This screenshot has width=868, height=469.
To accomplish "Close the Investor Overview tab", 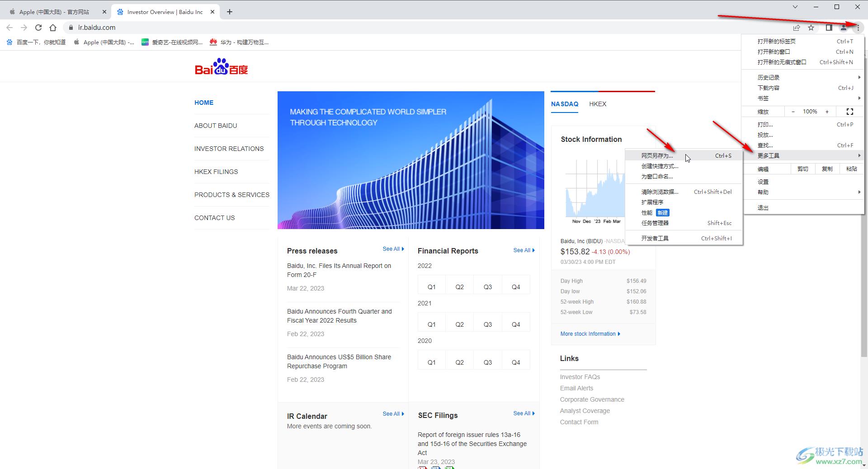I will 212,12.
